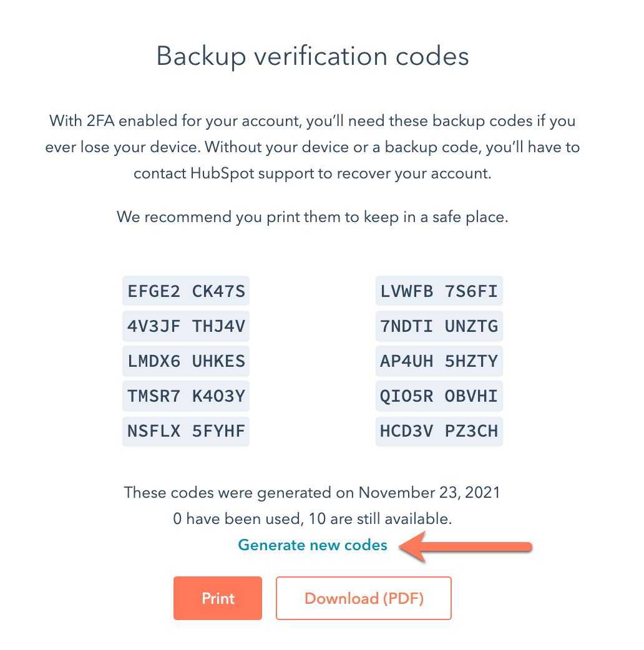
Task: Select the backup code 7NDTI UNZTG
Action: (439, 326)
